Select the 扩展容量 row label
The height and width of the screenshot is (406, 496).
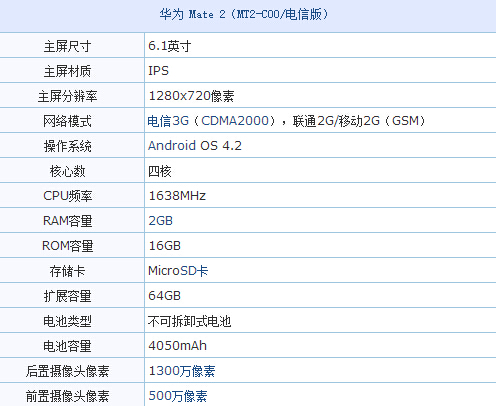[67, 296]
